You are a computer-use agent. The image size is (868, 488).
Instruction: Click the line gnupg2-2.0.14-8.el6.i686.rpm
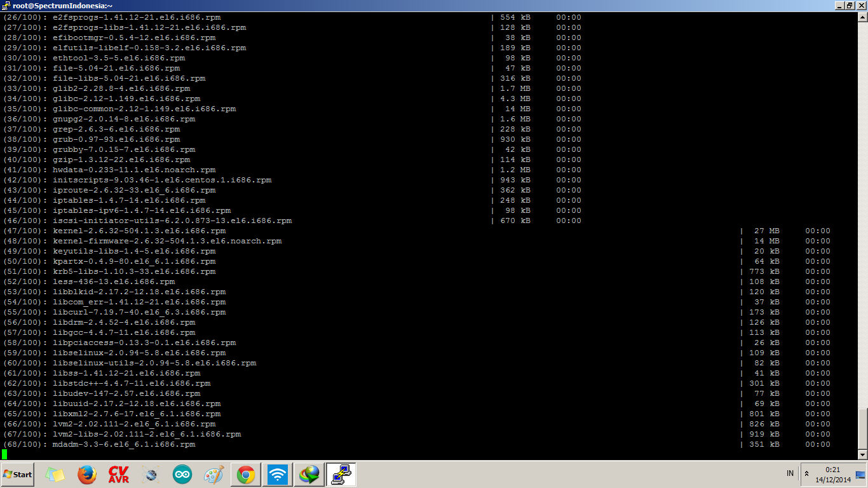(124, 119)
